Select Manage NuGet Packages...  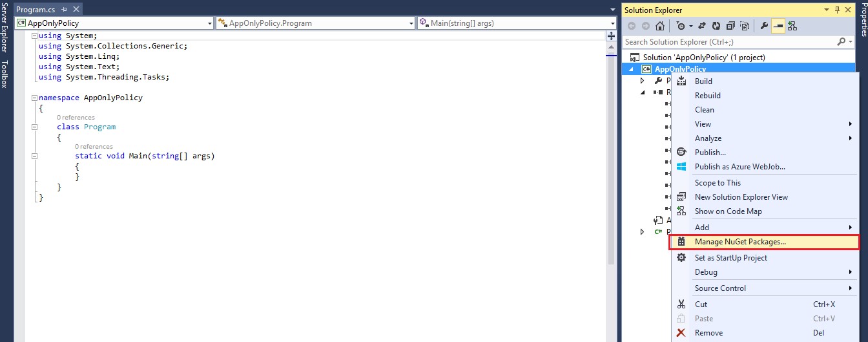[765, 242]
